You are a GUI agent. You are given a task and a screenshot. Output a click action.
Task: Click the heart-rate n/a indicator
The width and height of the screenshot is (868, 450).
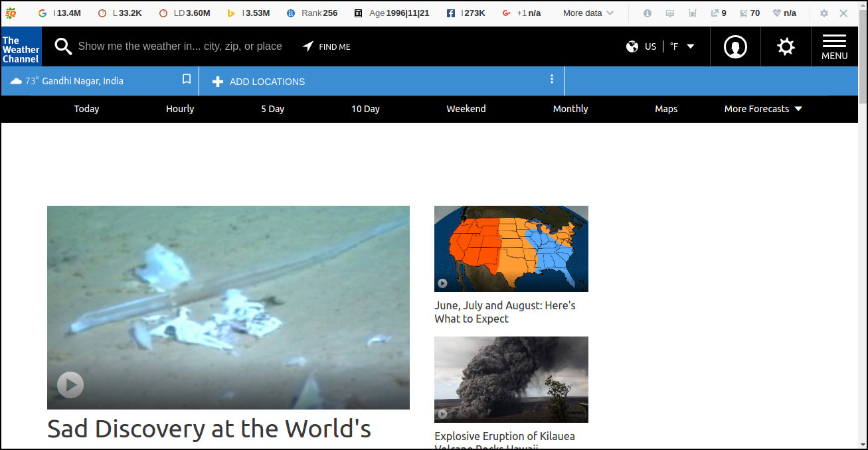point(784,13)
